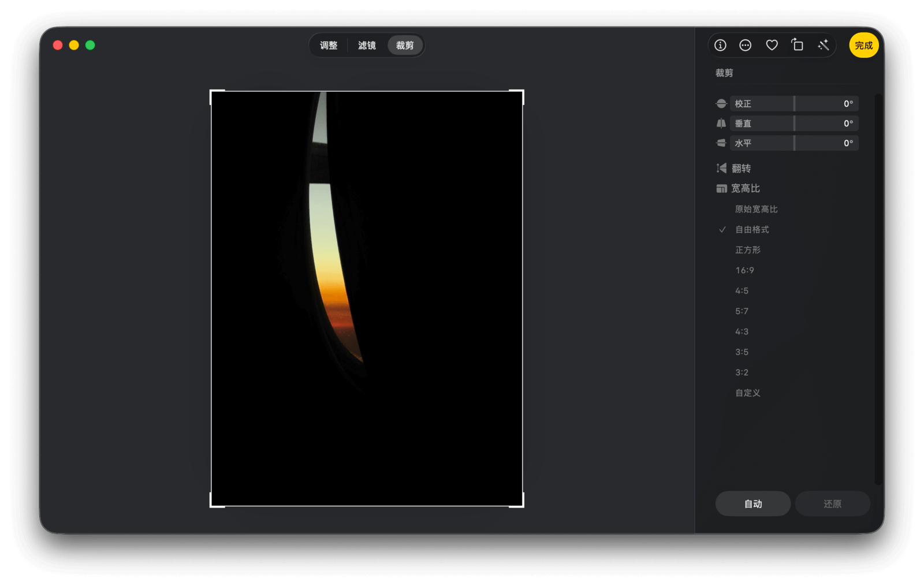Choose the 4:3 aspect ratio
Screen dimensions: 924x586
click(742, 331)
